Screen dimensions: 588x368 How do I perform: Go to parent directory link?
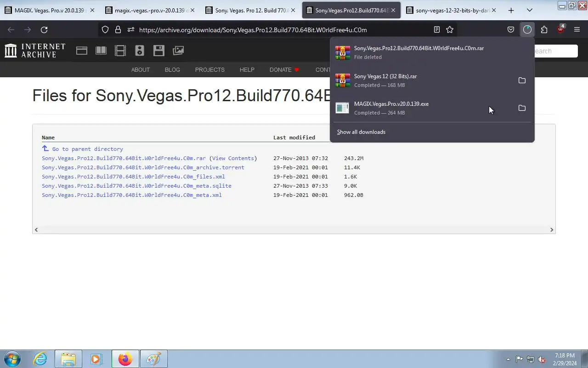point(87,149)
